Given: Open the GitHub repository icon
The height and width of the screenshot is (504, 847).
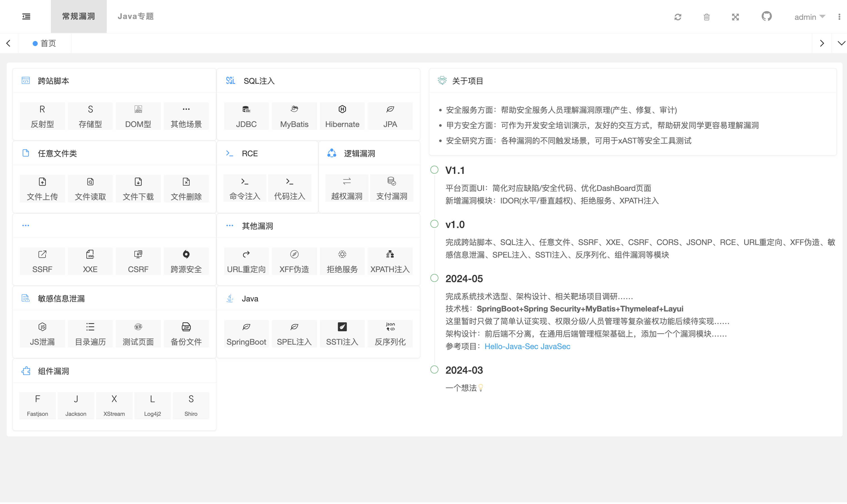Looking at the screenshot, I should click(767, 16).
